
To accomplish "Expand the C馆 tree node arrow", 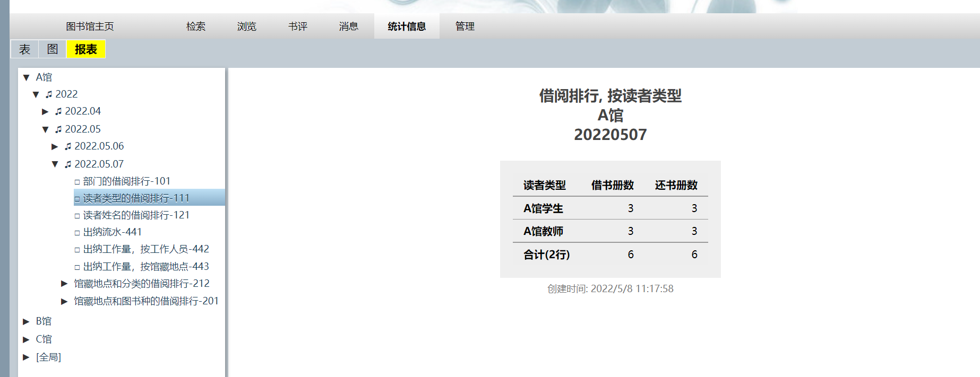I will pos(26,339).
